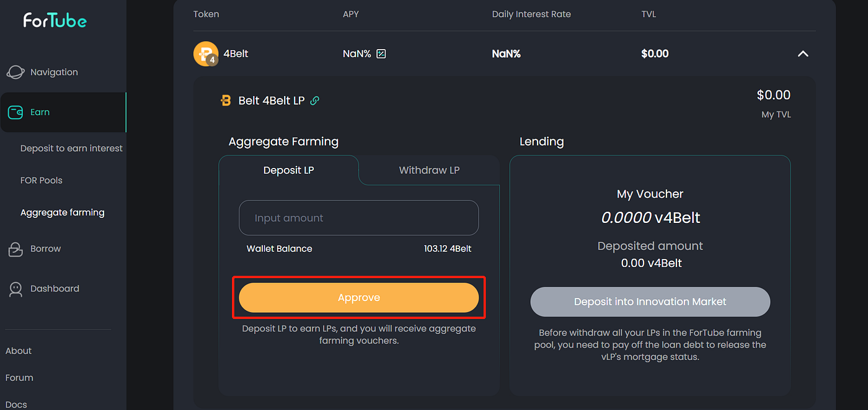Open the Forum link
Screen dimensions: 868x410
tap(19, 378)
